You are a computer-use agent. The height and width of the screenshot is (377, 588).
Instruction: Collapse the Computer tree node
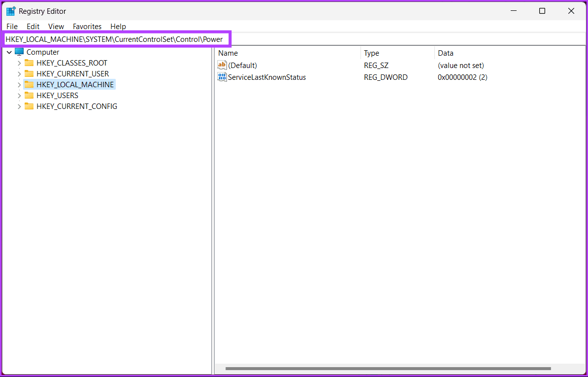9,53
